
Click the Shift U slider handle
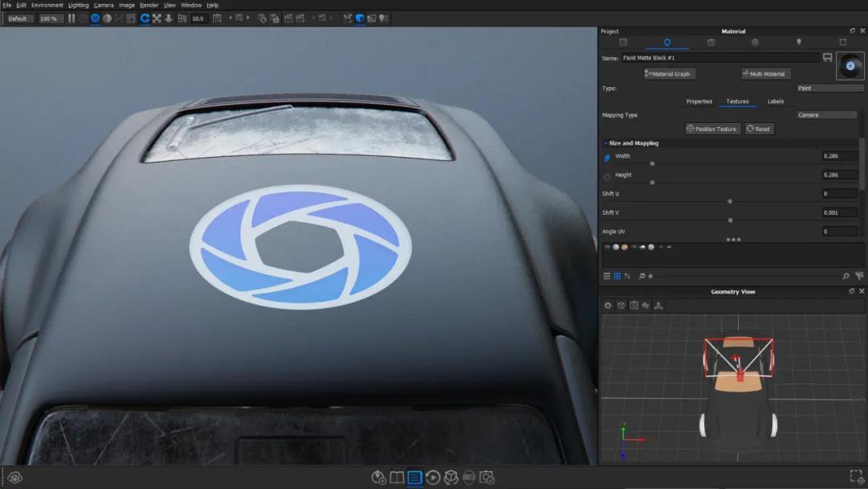730,201
